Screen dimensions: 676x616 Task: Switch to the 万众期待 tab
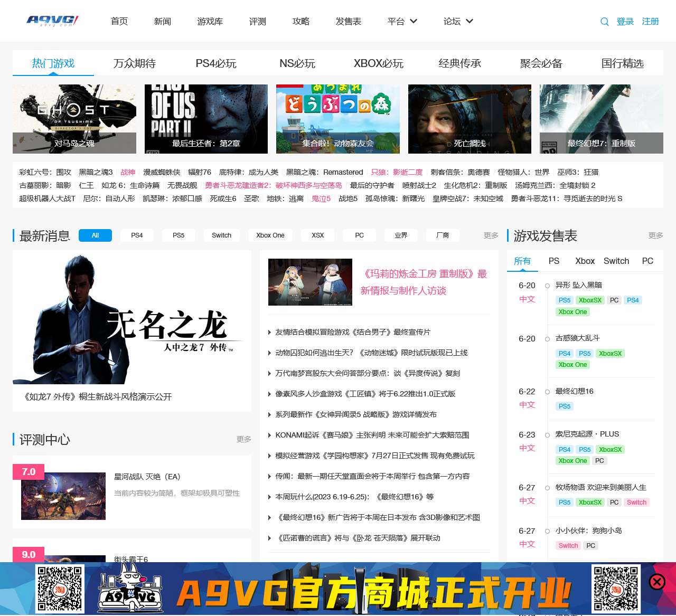point(135,63)
